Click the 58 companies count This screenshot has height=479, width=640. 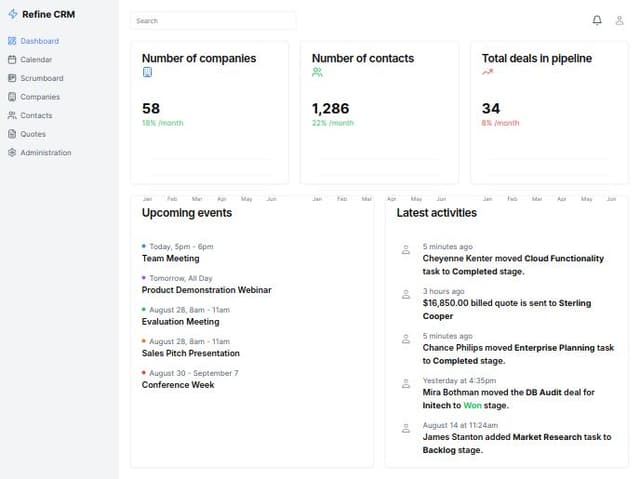[151, 109]
